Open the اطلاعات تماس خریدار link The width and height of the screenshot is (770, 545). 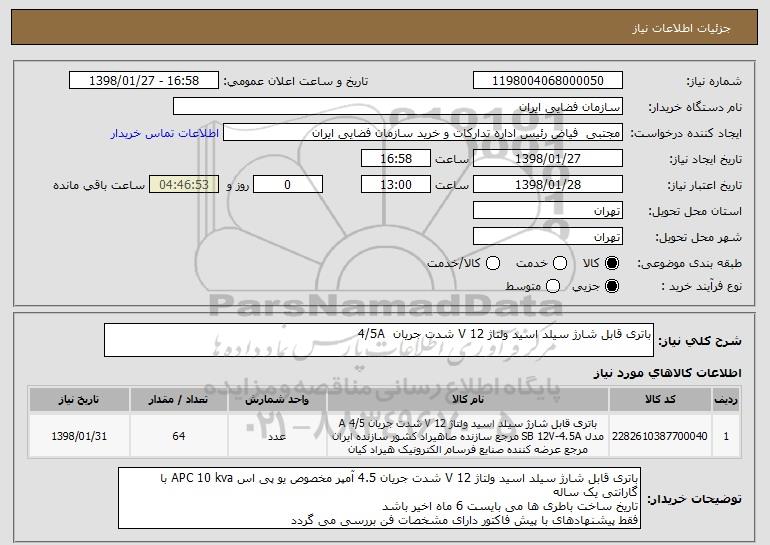(x=165, y=133)
